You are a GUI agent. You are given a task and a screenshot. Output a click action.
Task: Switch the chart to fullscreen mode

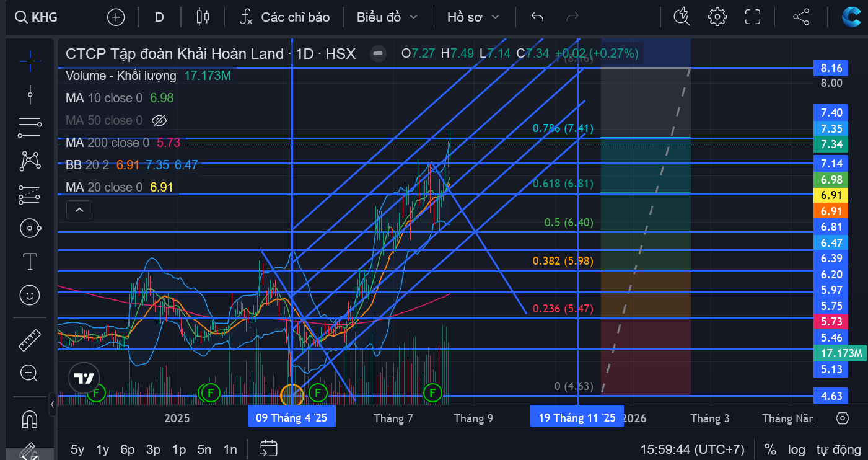[753, 17]
